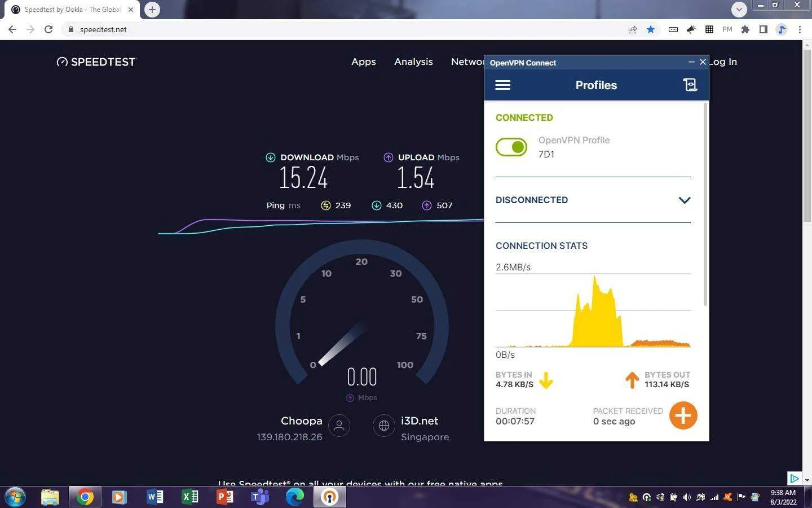Screen dimensions: 812x508
Task: Click the volume icon in system tray
Action: click(687, 497)
